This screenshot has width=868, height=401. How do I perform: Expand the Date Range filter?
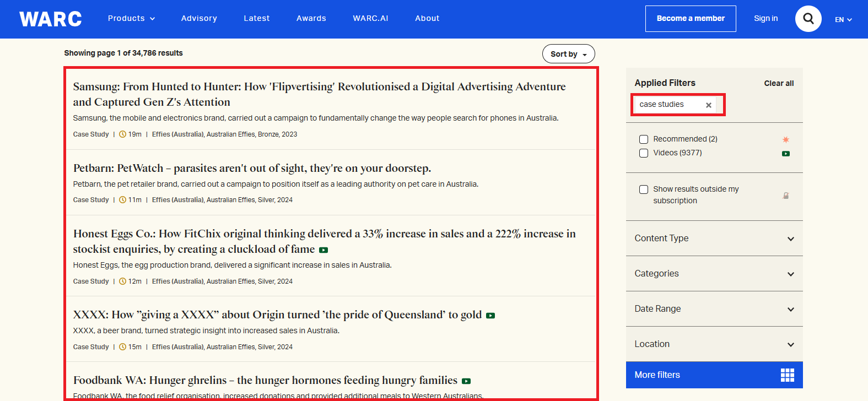tap(714, 309)
